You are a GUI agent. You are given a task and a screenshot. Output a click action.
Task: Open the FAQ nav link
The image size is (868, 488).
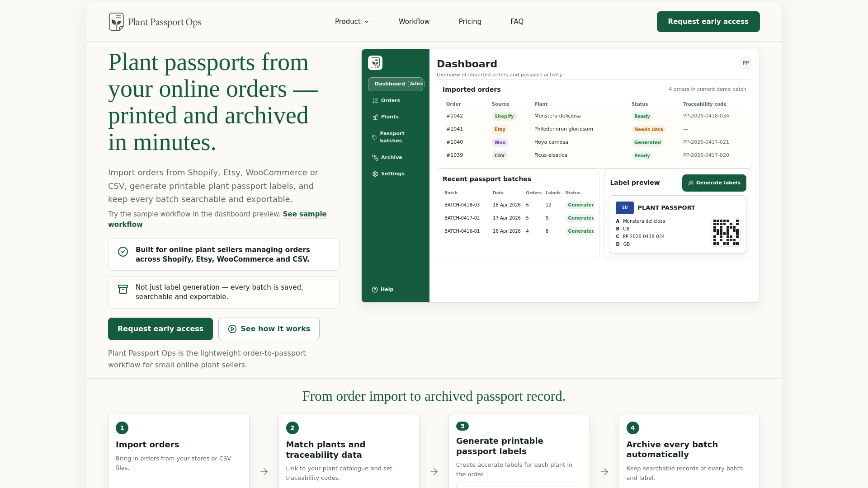point(517,22)
